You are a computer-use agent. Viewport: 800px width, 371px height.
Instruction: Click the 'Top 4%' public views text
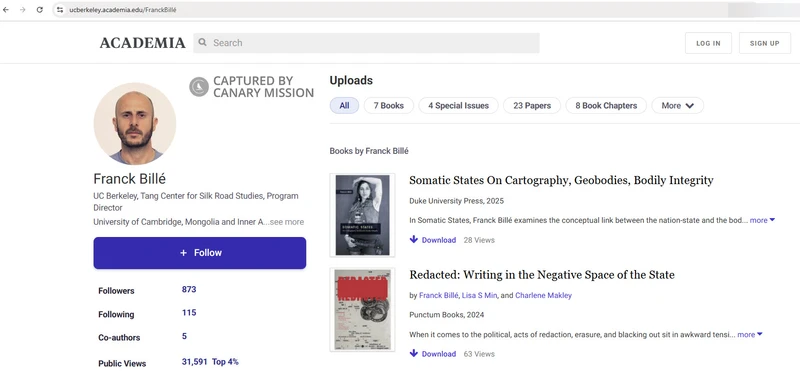pyautogui.click(x=225, y=362)
